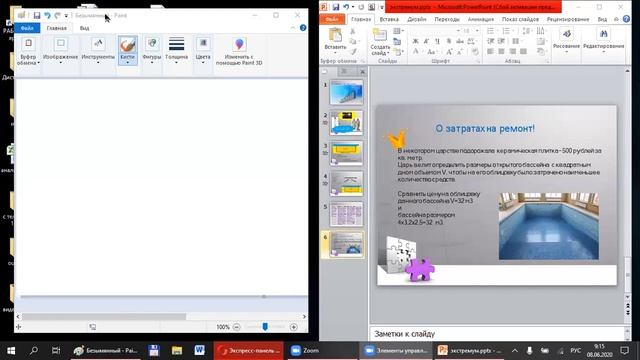Click the Paint zoom in plus button
This screenshot has height=360, width=640.
click(293, 327)
